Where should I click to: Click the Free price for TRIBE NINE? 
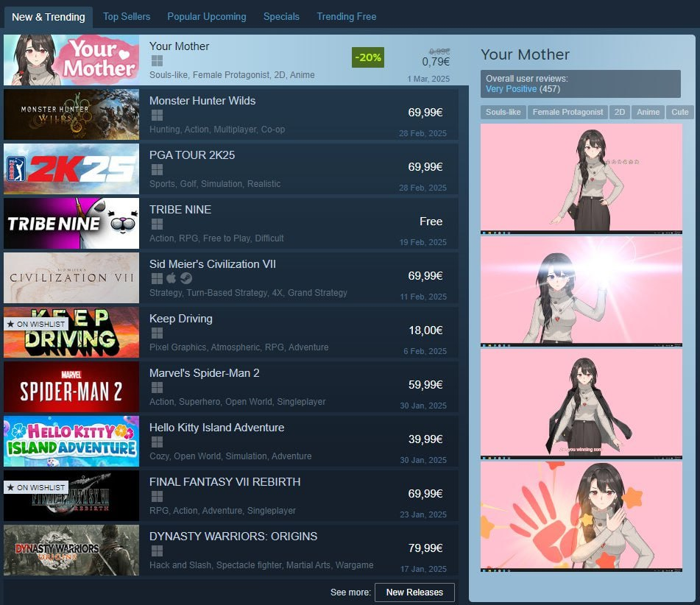431,222
